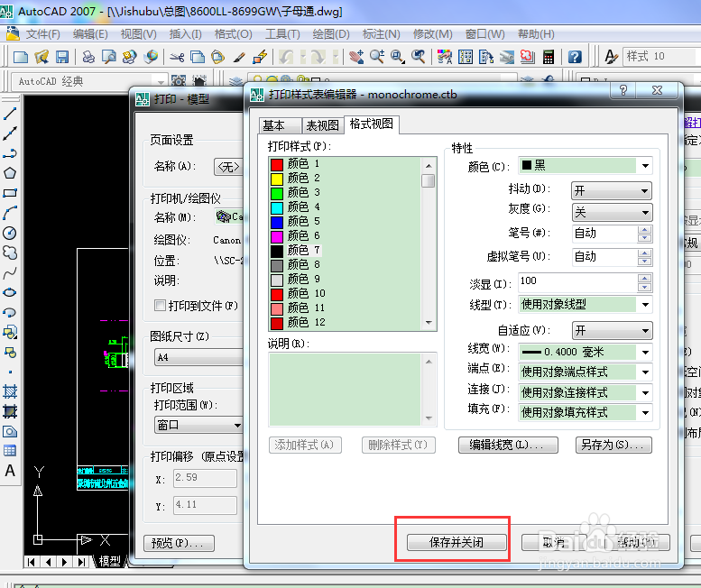The width and height of the screenshot is (701, 588).
Task: Switch to the 基本 tab
Action: (280, 125)
